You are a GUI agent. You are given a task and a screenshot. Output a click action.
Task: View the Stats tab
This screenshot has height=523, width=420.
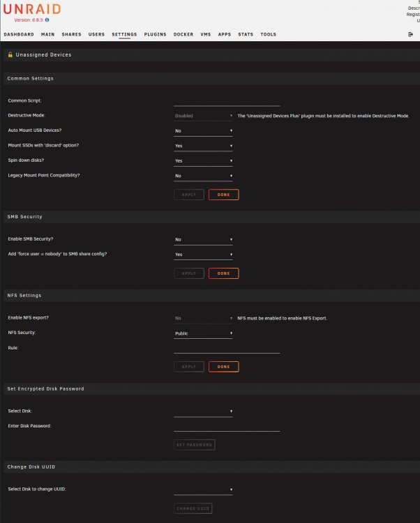[246, 34]
